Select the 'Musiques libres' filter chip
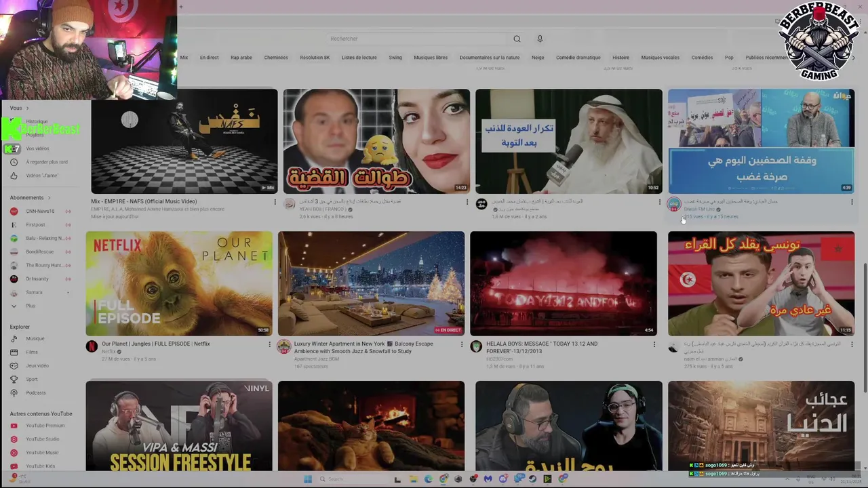Screen dimensions: 868x488 click(431, 58)
